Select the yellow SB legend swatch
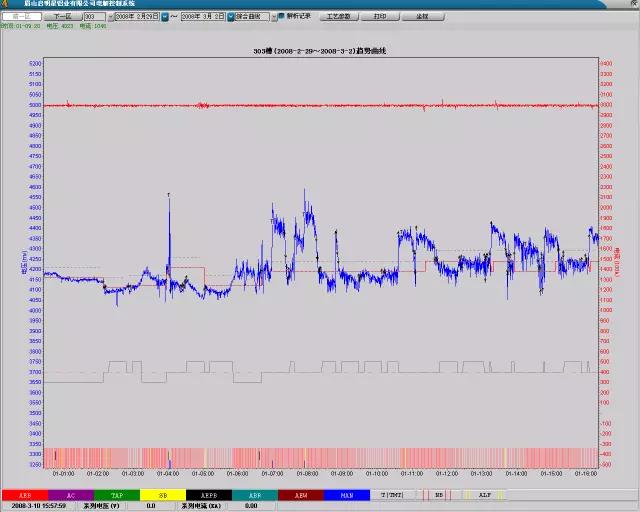This screenshot has height=512, width=640. [x=162, y=495]
